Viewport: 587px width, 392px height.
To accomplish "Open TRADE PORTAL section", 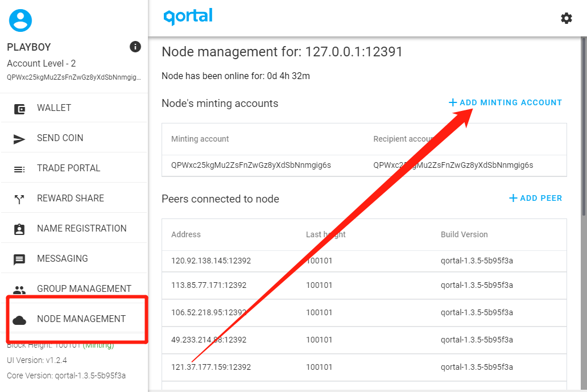I will coord(74,168).
